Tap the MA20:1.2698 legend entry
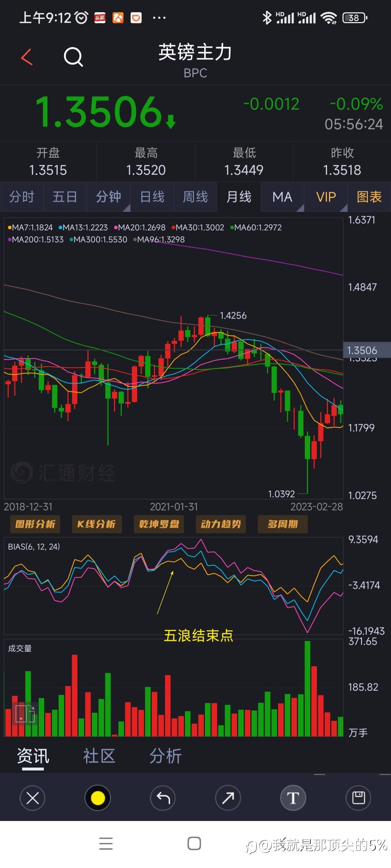The image size is (391, 868). pyautogui.click(x=140, y=227)
